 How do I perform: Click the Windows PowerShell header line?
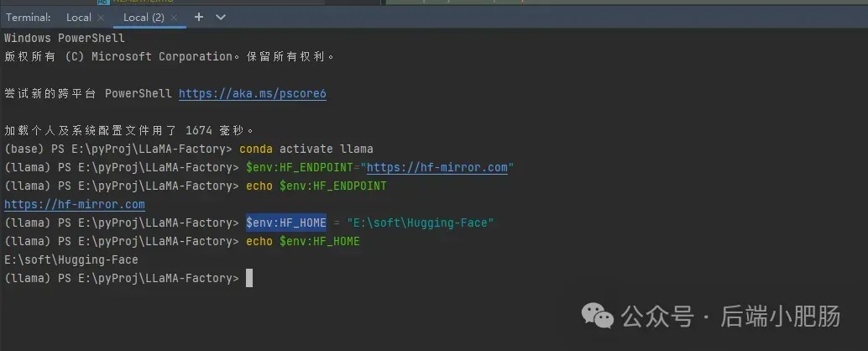(x=65, y=38)
